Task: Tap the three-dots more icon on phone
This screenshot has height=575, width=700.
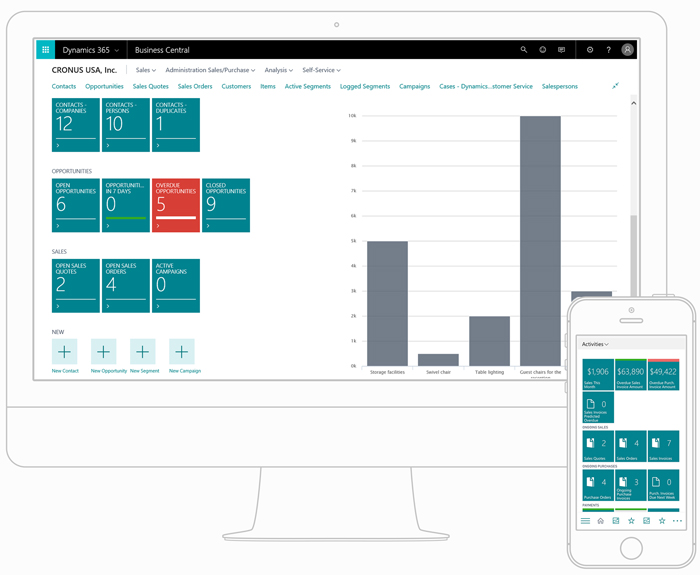Action: [x=677, y=521]
